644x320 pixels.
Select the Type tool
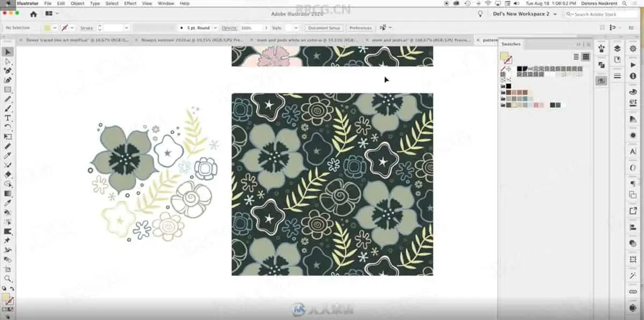[x=8, y=118]
